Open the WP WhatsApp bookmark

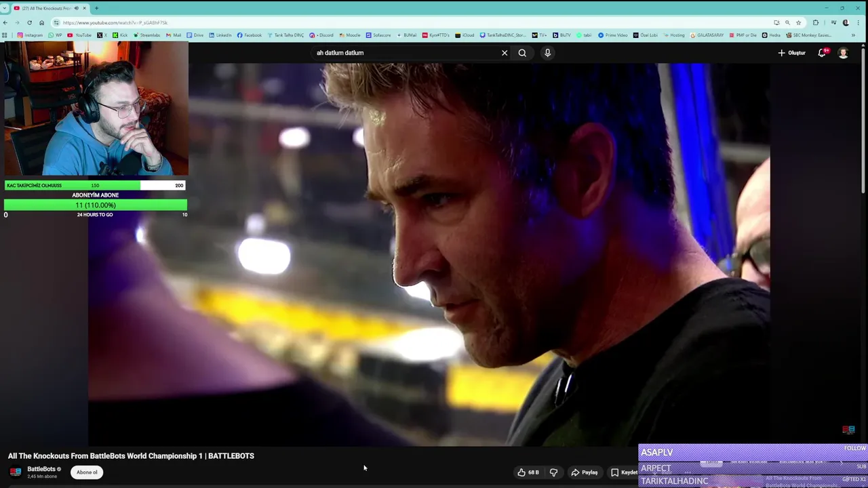56,35
